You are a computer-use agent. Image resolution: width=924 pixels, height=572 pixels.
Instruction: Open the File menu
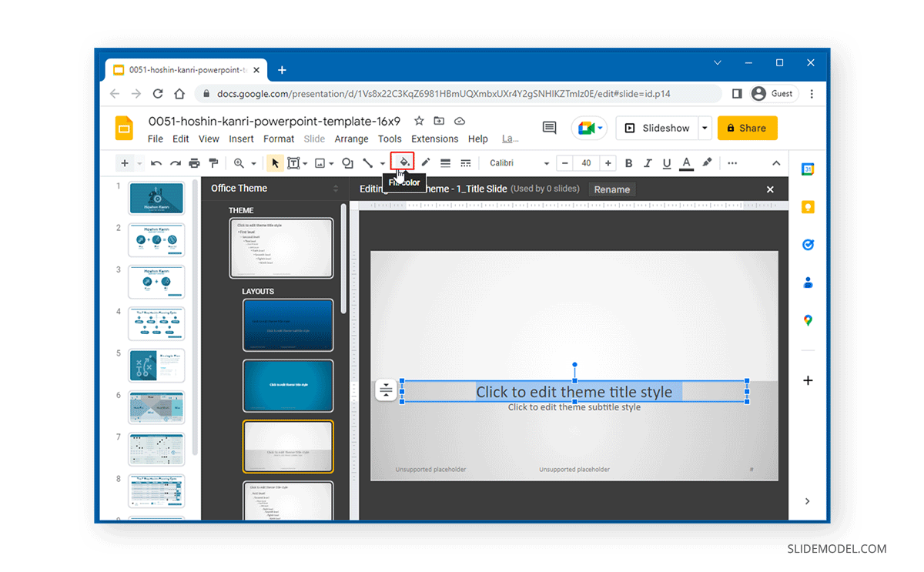point(156,139)
